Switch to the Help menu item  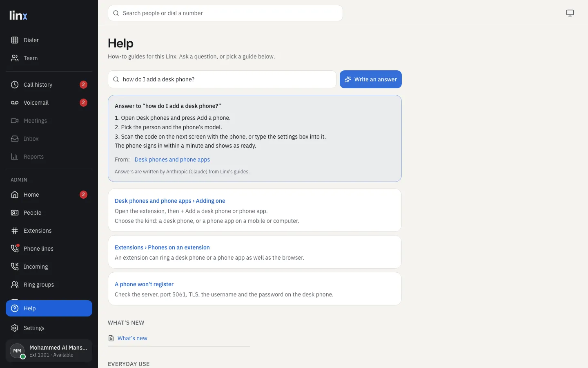pos(49,308)
